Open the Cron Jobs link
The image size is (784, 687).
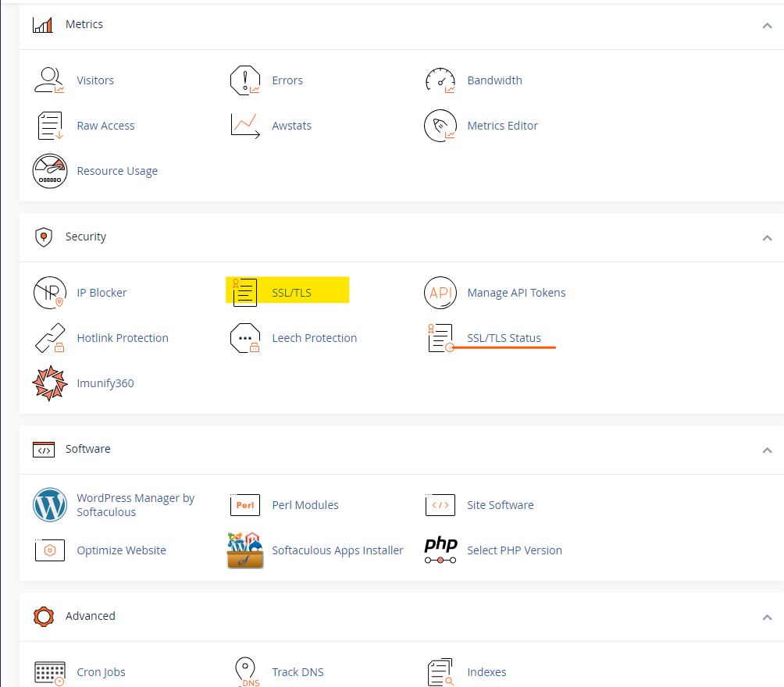click(101, 672)
